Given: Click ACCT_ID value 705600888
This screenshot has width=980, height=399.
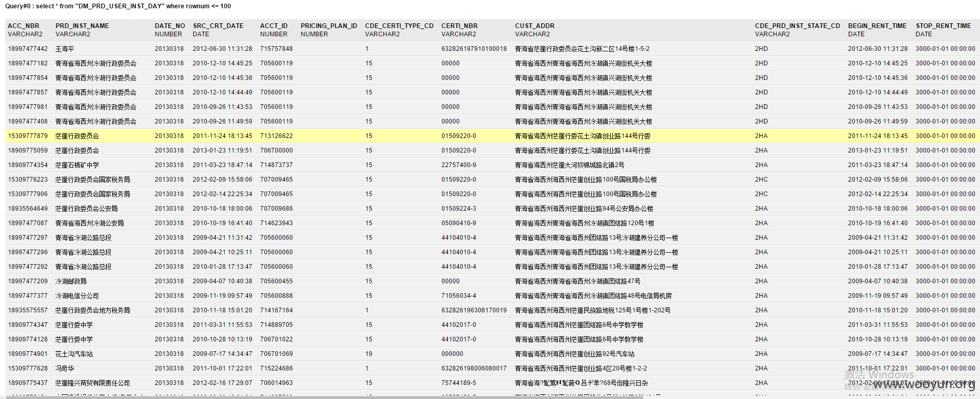Looking at the screenshot, I should point(276,296).
